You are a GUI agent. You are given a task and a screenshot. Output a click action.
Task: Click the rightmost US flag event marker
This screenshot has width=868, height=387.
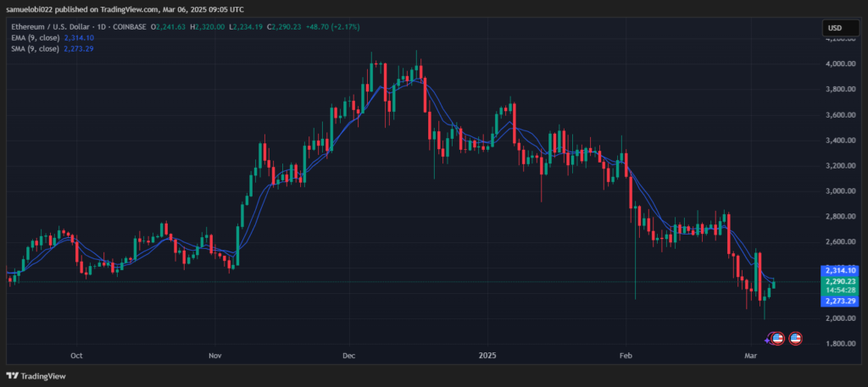[795, 339]
